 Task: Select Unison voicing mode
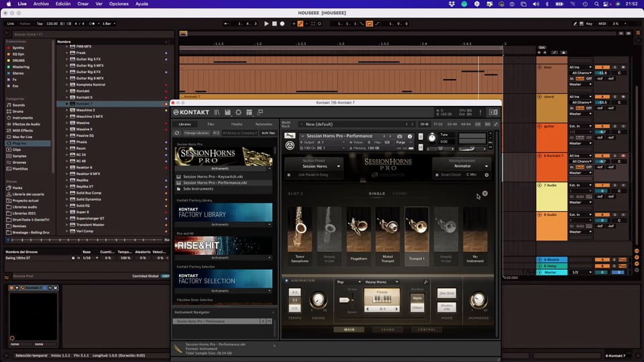(417, 308)
